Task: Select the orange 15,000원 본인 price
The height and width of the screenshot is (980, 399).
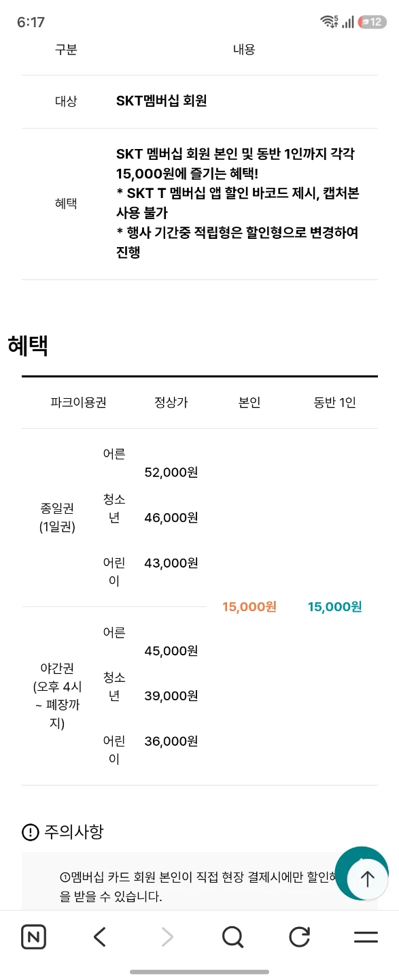Action: [x=249, y=607]
